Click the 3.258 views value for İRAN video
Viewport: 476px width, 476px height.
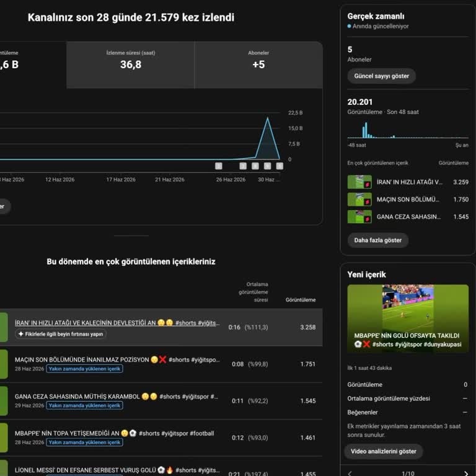click(x=308, y=327)
